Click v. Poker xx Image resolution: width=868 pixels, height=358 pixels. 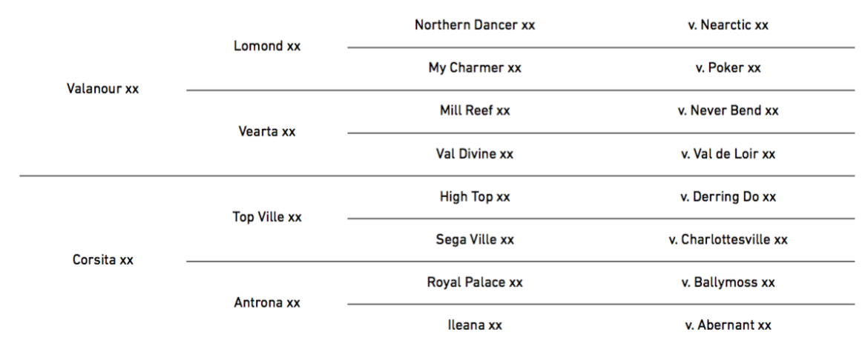pyautogui.click(x=728, y=67)
